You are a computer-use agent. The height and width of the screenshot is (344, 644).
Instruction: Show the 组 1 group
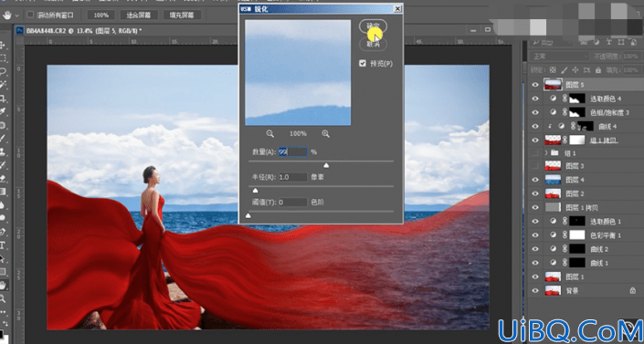[534, 152]
